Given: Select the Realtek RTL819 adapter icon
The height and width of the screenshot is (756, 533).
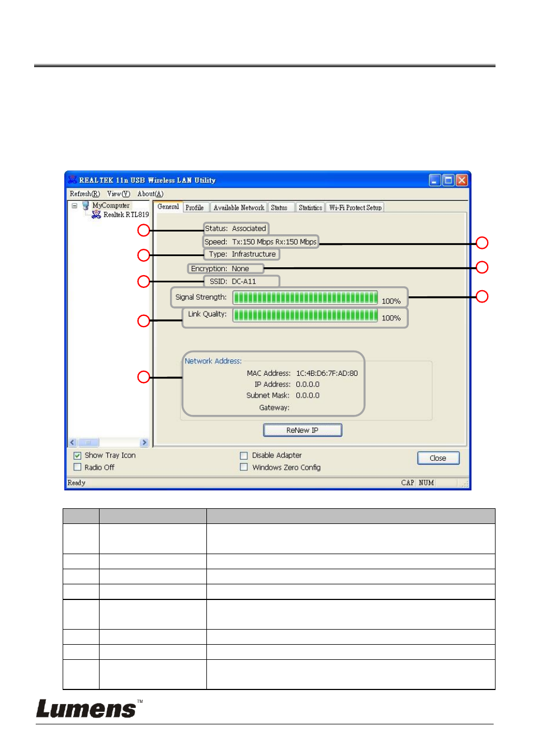Looking at the screenshot, I should (x=96, y=215).
